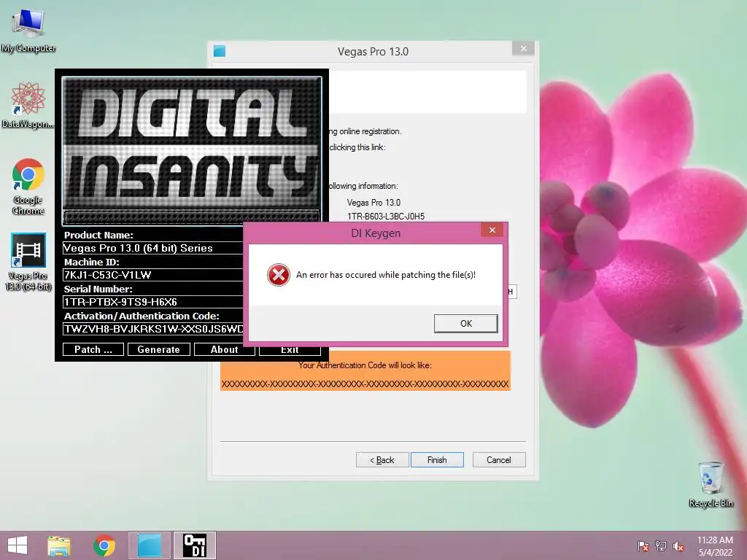Open the Windows Start button

(x=18, y=545)
